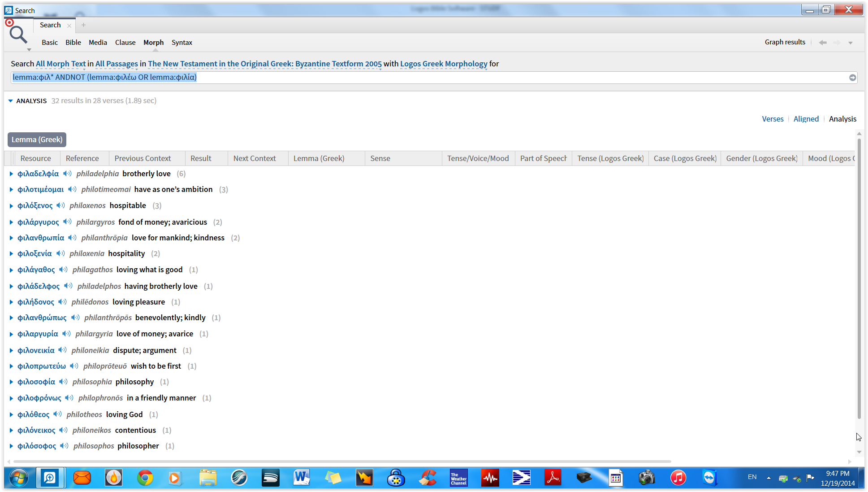Play pronunciation audio for φιλανθρώπως

(x=75, y=318)
